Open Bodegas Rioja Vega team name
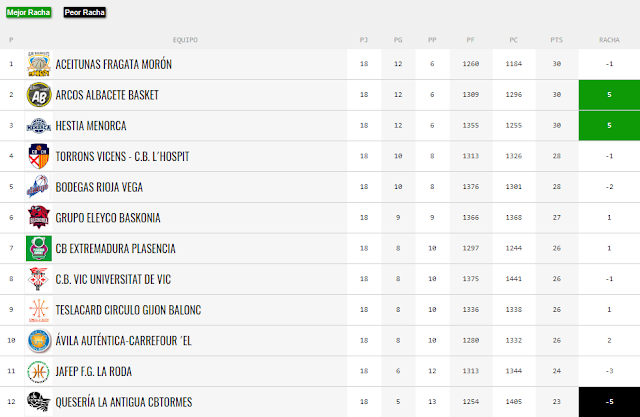Viewport: 640px width, 417px height. click(x=99, y=187)
